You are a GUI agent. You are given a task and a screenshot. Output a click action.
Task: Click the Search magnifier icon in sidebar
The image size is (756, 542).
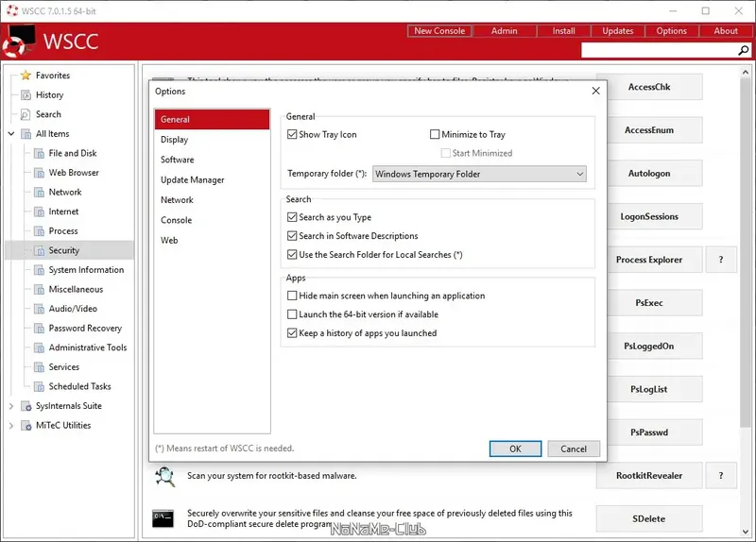pos(26,114)
